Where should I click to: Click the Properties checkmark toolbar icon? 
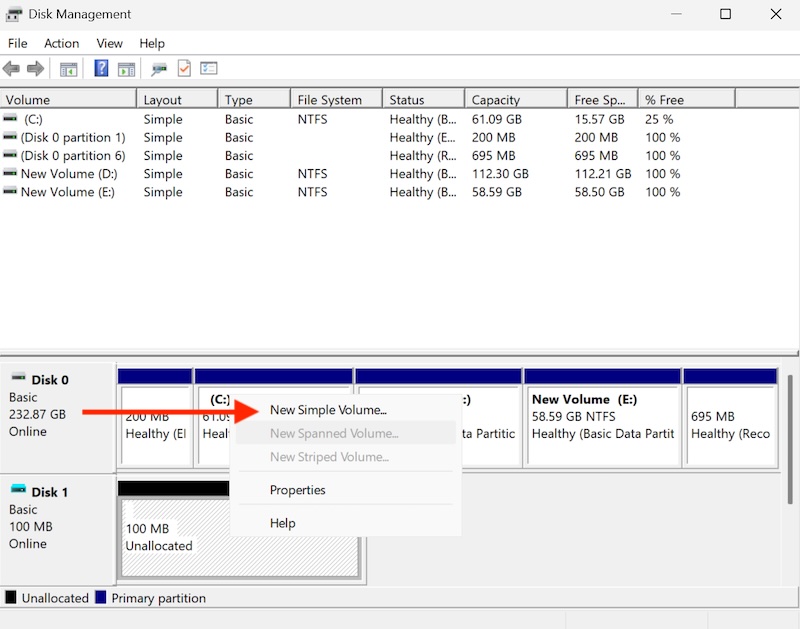click(x=184, y=69)
